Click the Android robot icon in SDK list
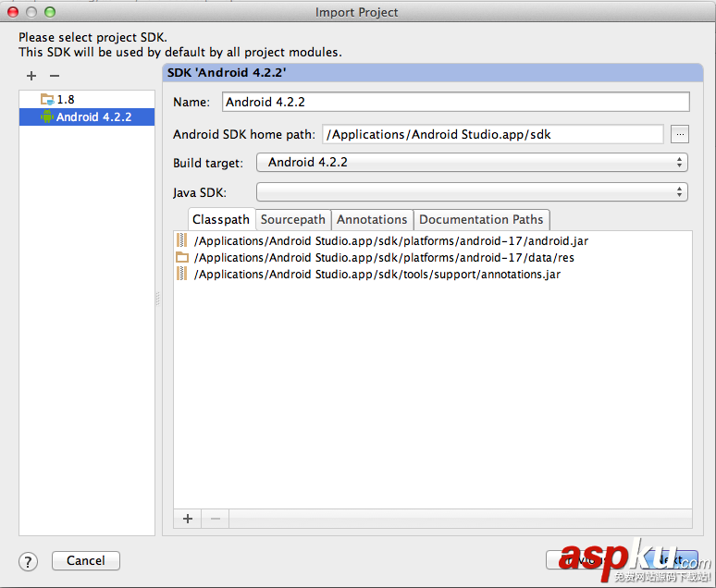The height and width of the screenshot is (588, 716). (46, 116)
